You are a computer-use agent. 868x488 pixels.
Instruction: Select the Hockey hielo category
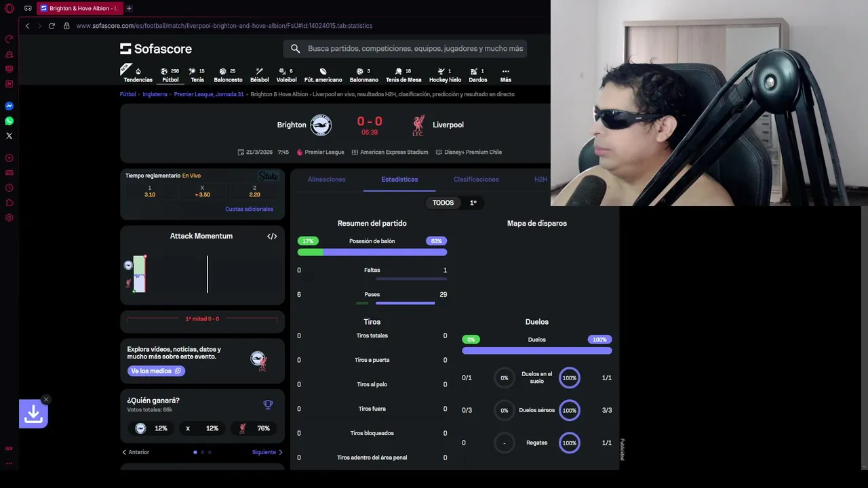pos(445,75)
